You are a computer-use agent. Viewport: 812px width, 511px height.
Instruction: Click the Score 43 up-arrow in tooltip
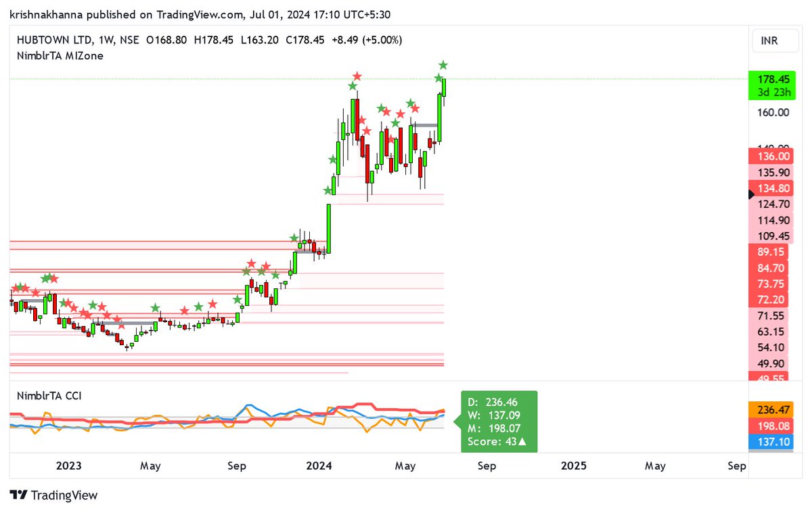[x=522, y=443]
